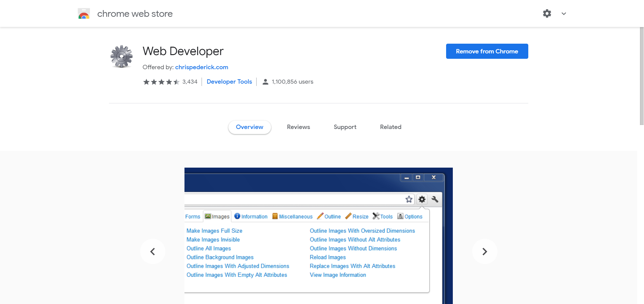Viewport: 644px width, 304px height.
Task: Click the page vertical scrollbar
Action: tap(641, 76)
